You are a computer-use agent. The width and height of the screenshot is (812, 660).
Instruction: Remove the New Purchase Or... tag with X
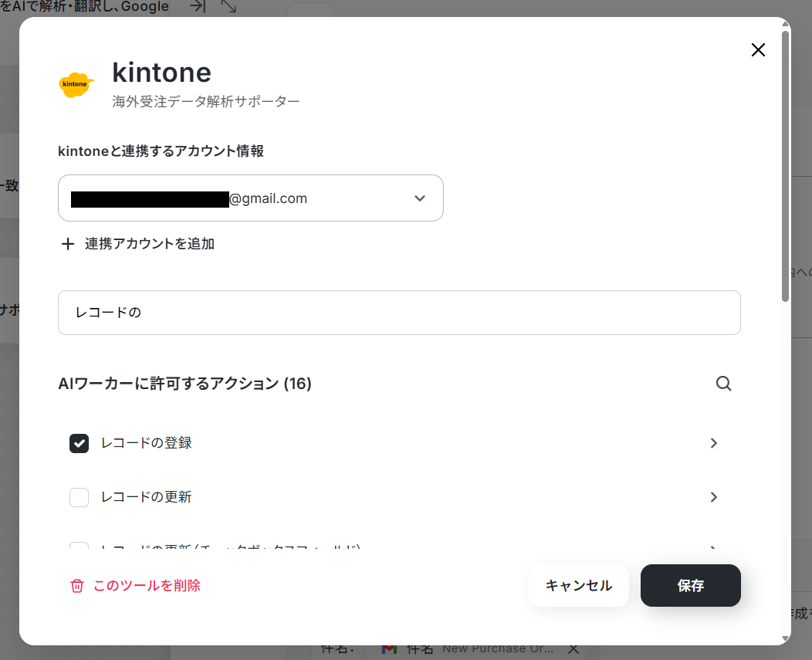point(573,648)
